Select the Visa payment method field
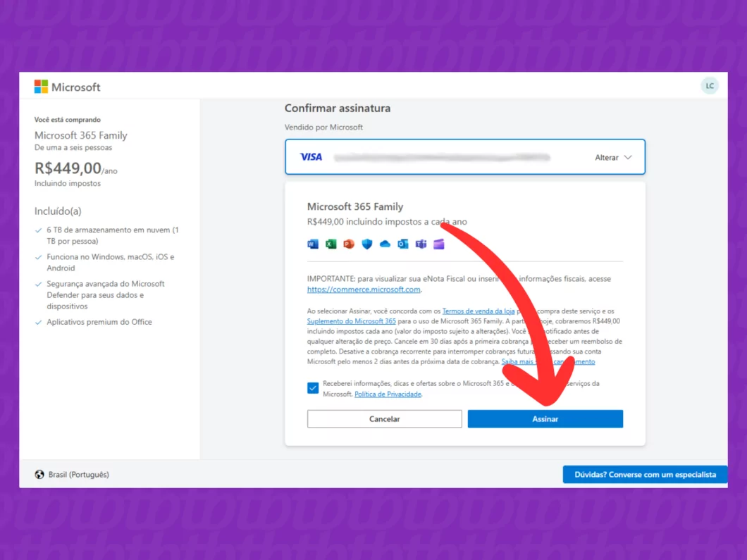 point(465,156)
